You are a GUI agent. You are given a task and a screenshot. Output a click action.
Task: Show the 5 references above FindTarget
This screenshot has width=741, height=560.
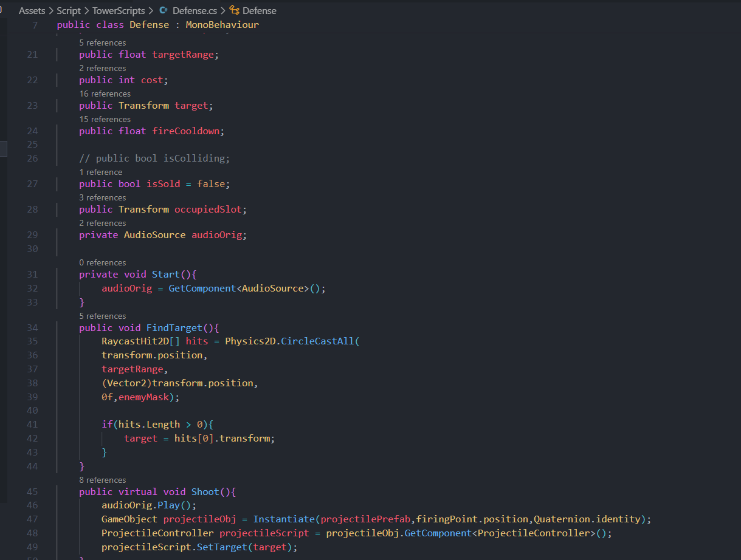(x=103, y=316)
